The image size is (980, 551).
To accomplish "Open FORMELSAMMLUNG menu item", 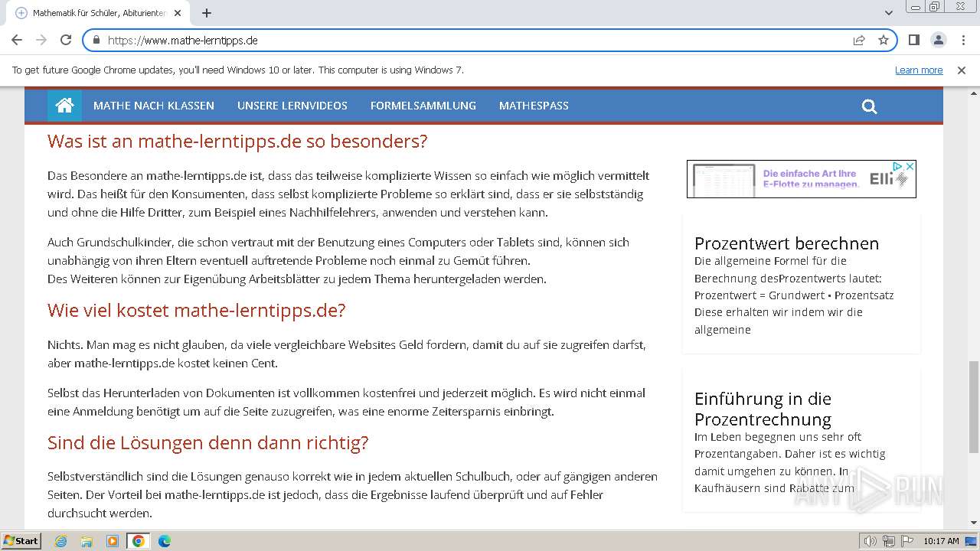I will pos(423,106).
